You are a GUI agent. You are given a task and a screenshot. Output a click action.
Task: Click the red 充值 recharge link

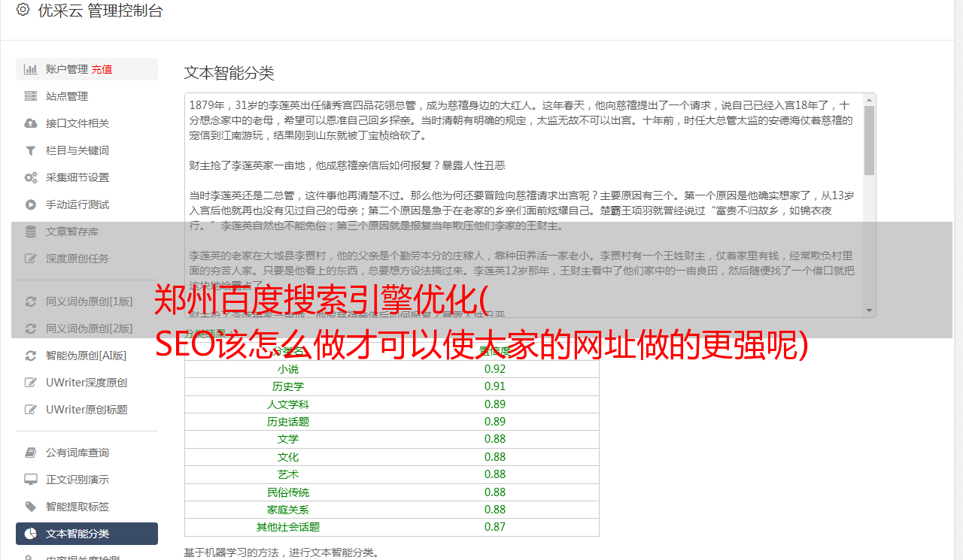coord(102,69)
